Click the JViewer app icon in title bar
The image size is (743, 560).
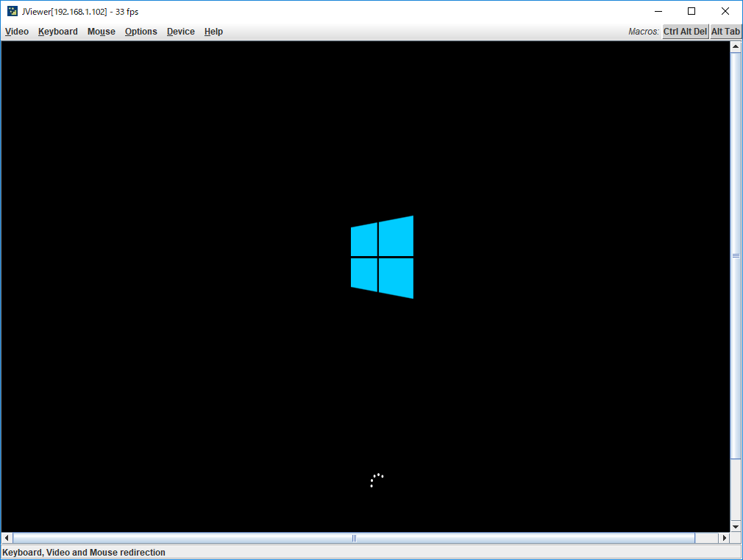13,11
